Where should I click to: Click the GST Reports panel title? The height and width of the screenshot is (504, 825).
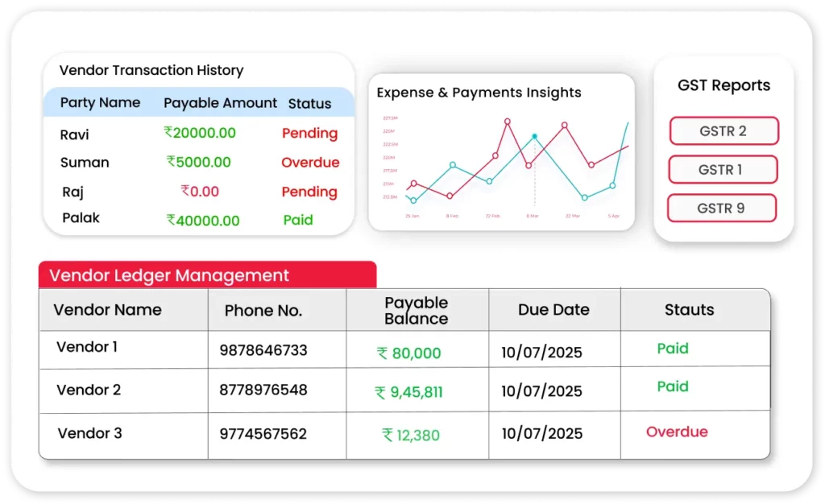(x=722, y=85)
